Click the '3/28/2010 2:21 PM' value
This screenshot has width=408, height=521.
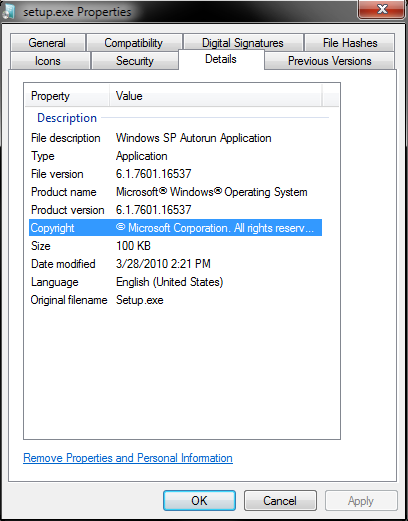[163, 264]
